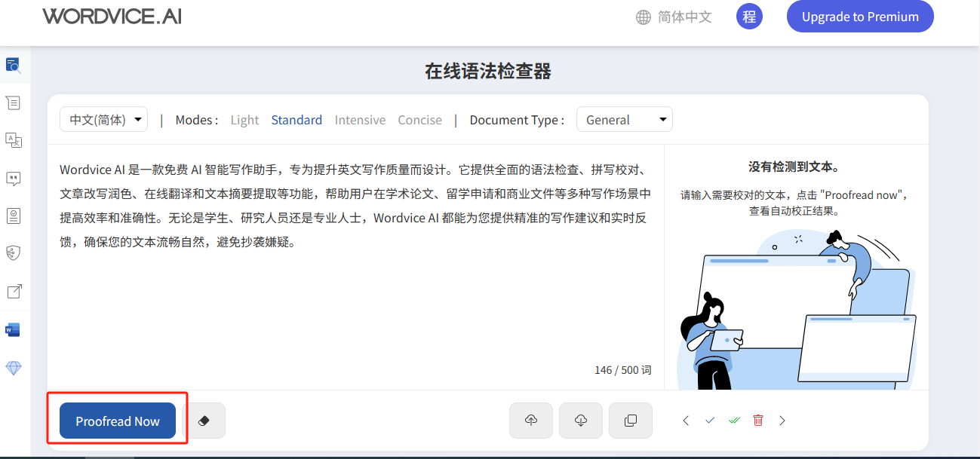980x459 pixels.
Task: Go to next correction arrow
Action: (782, 421)
